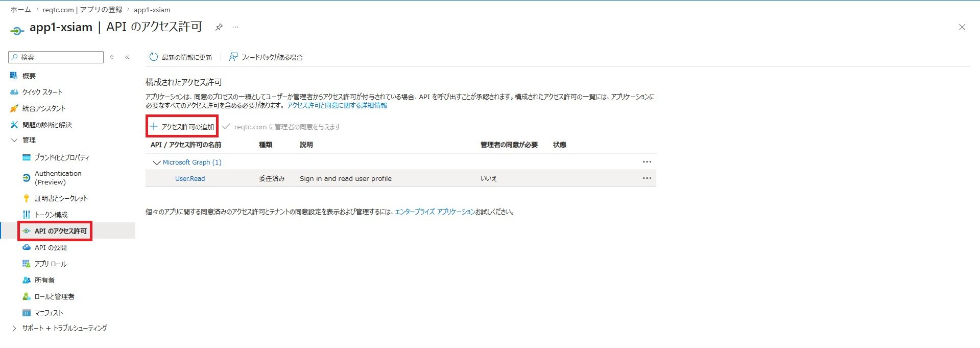Open API の公開 menu item

pyautogui.click(x=51, y=247)
